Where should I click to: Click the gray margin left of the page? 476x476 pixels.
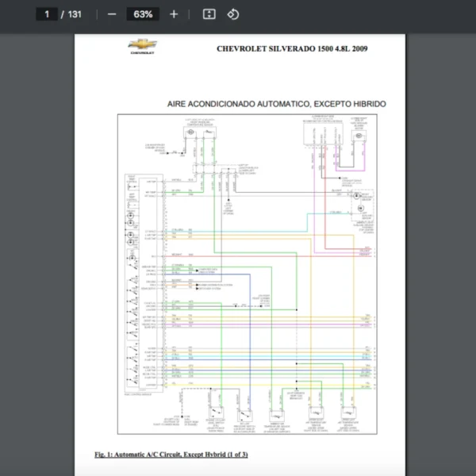click(36, 238)
